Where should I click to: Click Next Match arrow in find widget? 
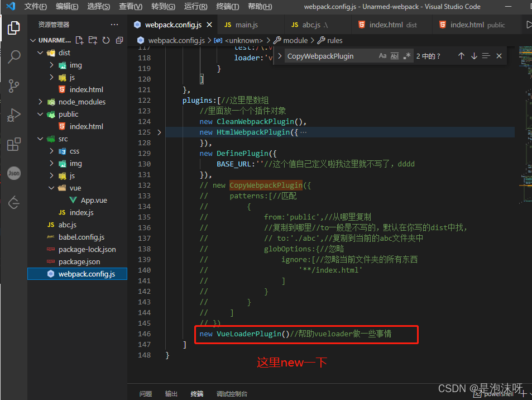pos(475,55)
